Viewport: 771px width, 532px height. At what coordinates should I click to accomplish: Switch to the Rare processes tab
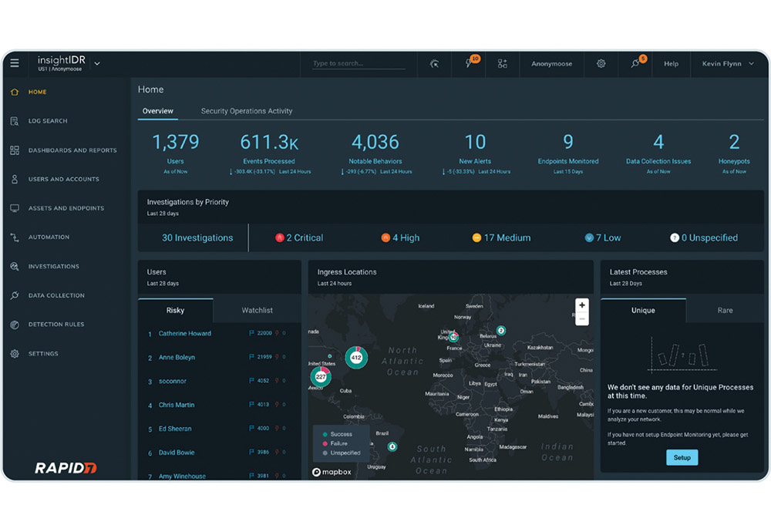pyautogui.click(x=725, y=310)
